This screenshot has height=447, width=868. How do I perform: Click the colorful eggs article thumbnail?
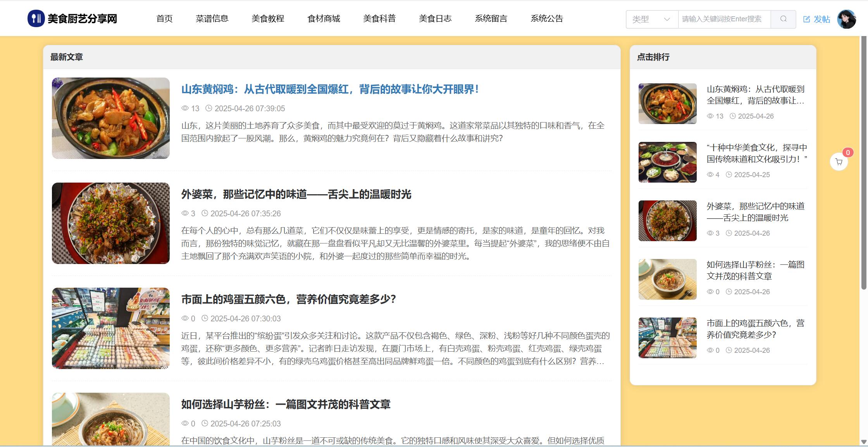point(111,328)
